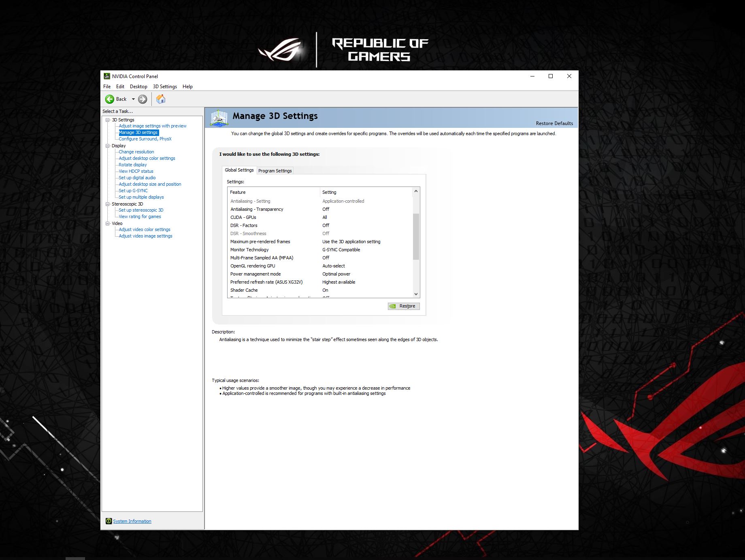Open Change resolution task
This screenshot has height=560, width=745.
136,152
